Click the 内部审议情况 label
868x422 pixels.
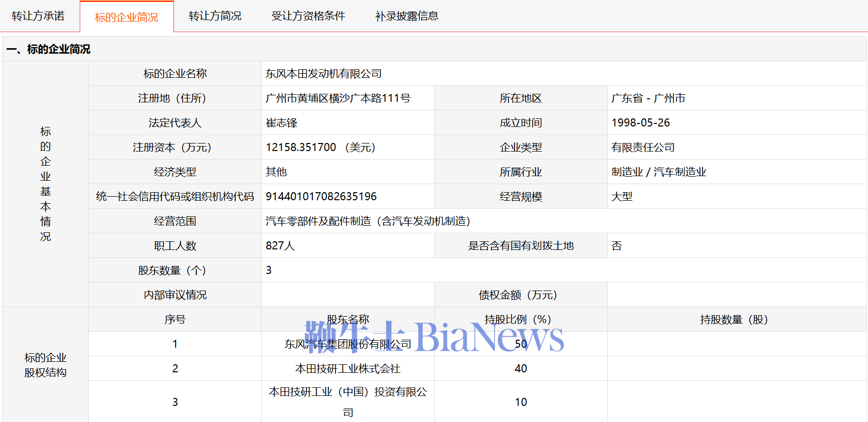pyautogui.click(x=175, y=295)
